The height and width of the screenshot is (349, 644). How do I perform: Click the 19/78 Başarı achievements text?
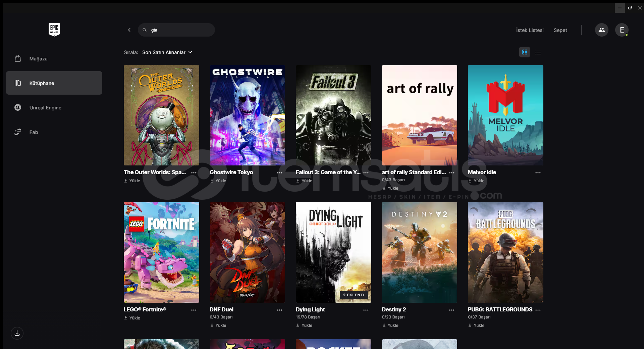click(308, 317)
